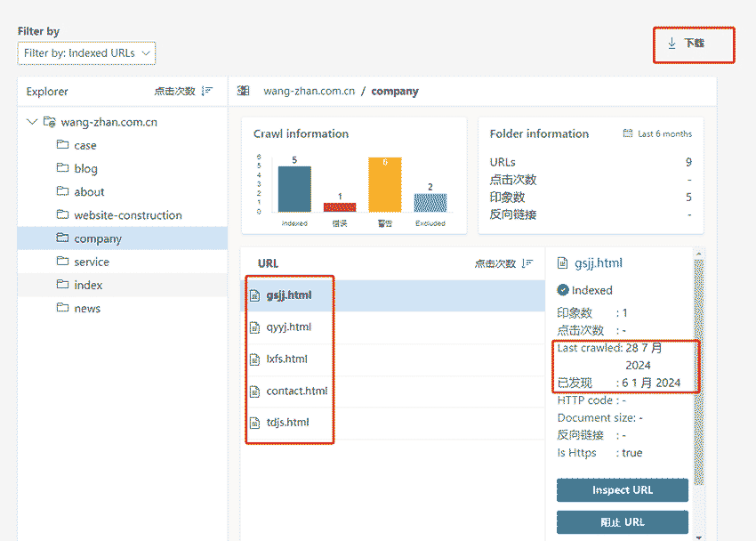
Task: Sort URL list by 点击次数 icon
Action: pyautogui.click(x=527, y=263)
